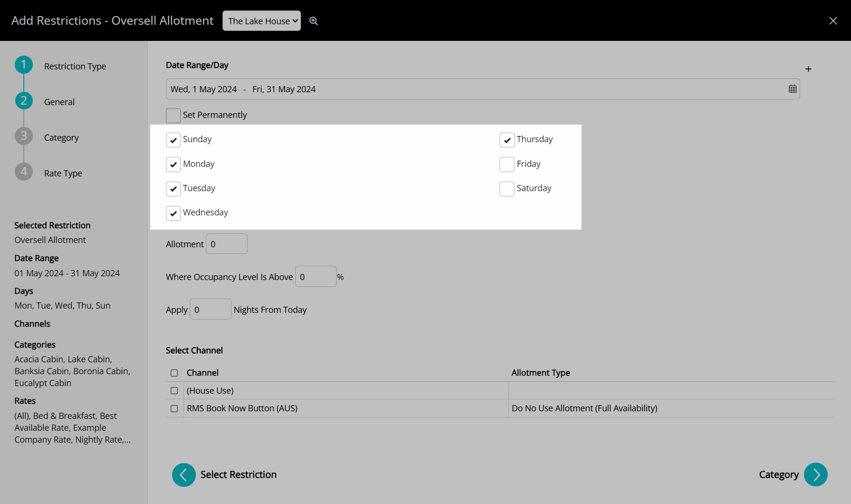Tick the RMS Book Now Button checkbox
The width and height of the screenshot is (851, 504).
(x=174, y=408)
